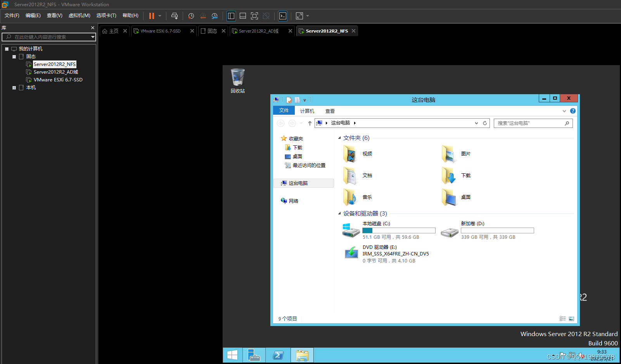Close the library panel

[93, 28]
